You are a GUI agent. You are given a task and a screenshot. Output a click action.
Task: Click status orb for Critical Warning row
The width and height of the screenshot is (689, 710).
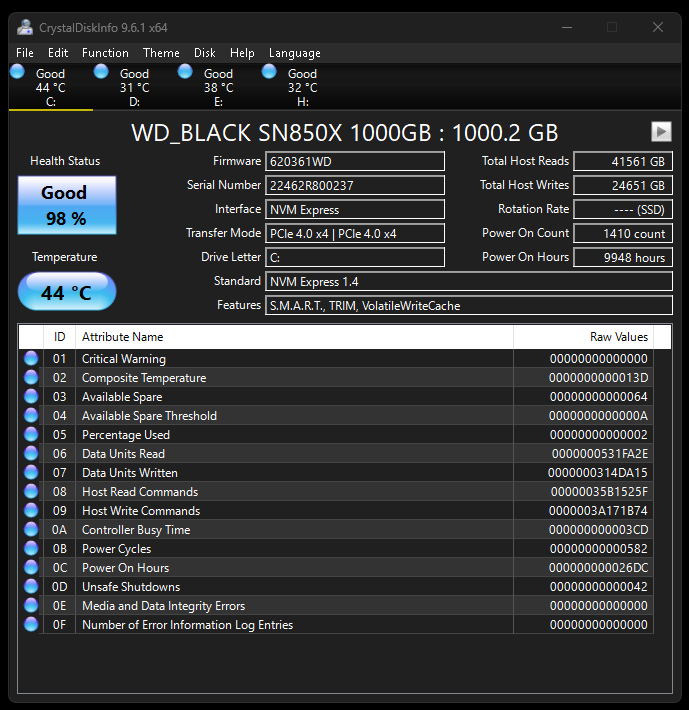[x=31, y=358]
